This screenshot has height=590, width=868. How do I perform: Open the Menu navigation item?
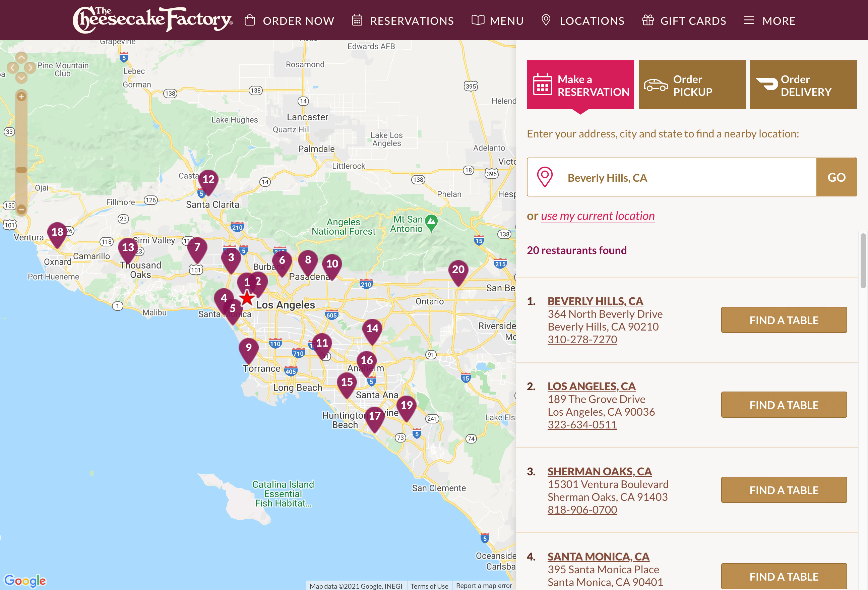click(497, 20)
